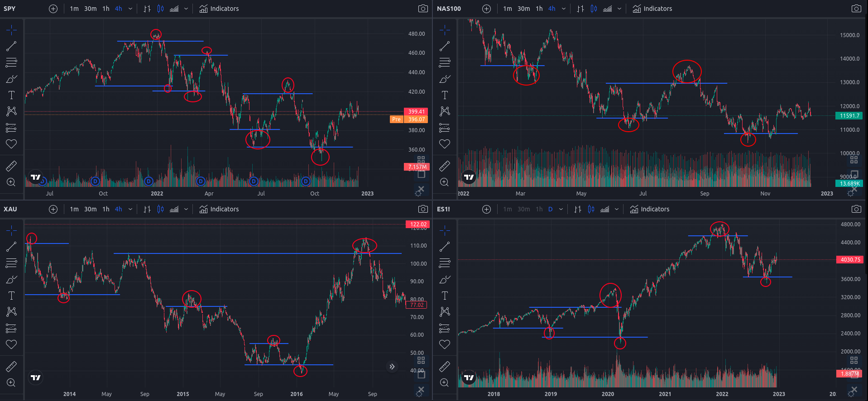
Task: Activate the ruler tool in NAS100 chart
Action: click(445, 166)
